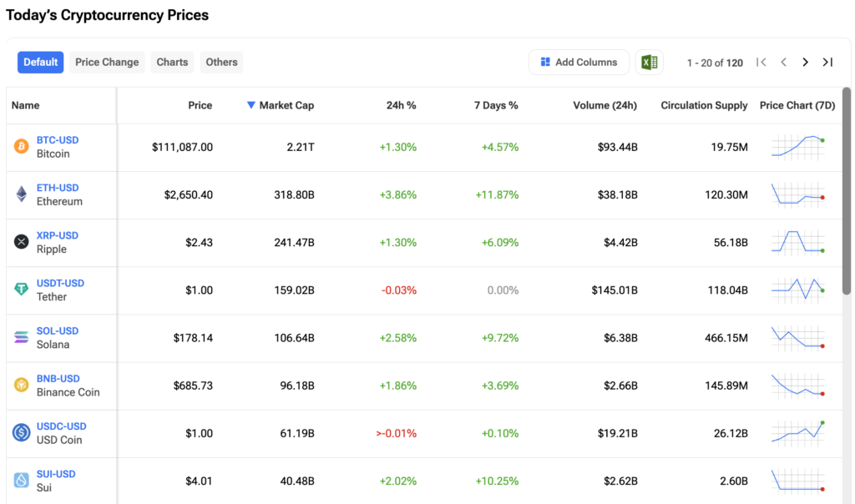
Task: Open Binance Coin's 7-day price chart thumbnail
Action: click(797, 386)
